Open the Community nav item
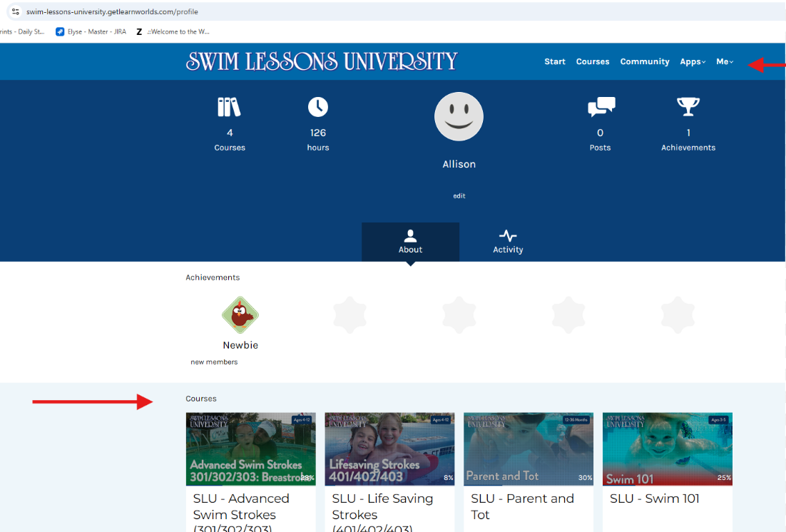The height and width of the screenshot is (532, 786). (x=645, y=61)
